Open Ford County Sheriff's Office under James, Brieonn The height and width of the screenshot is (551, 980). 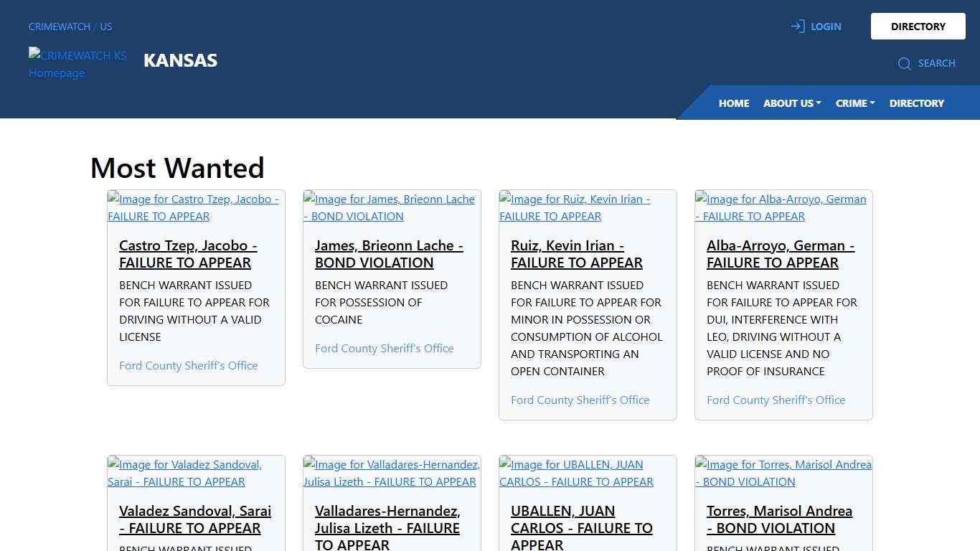[x=384, y=348]
